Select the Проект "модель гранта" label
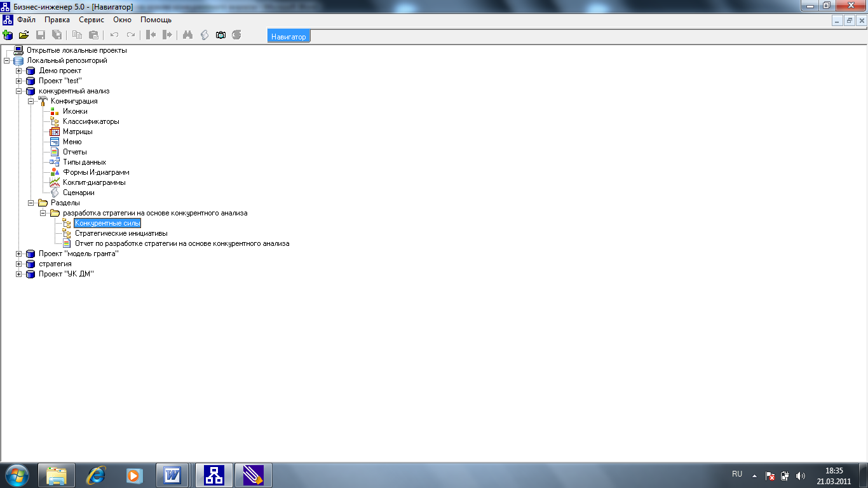Screen dimensions: 868x488 [x=79, y=254]
